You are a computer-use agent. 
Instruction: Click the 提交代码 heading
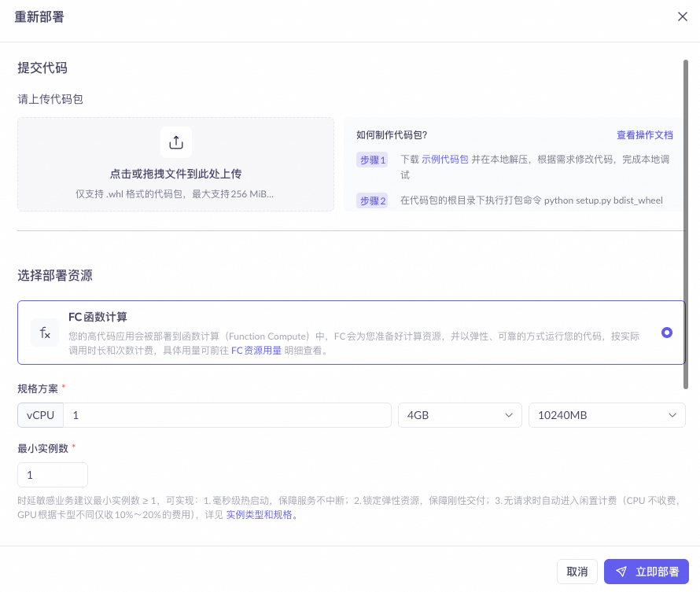coord(42,68)
